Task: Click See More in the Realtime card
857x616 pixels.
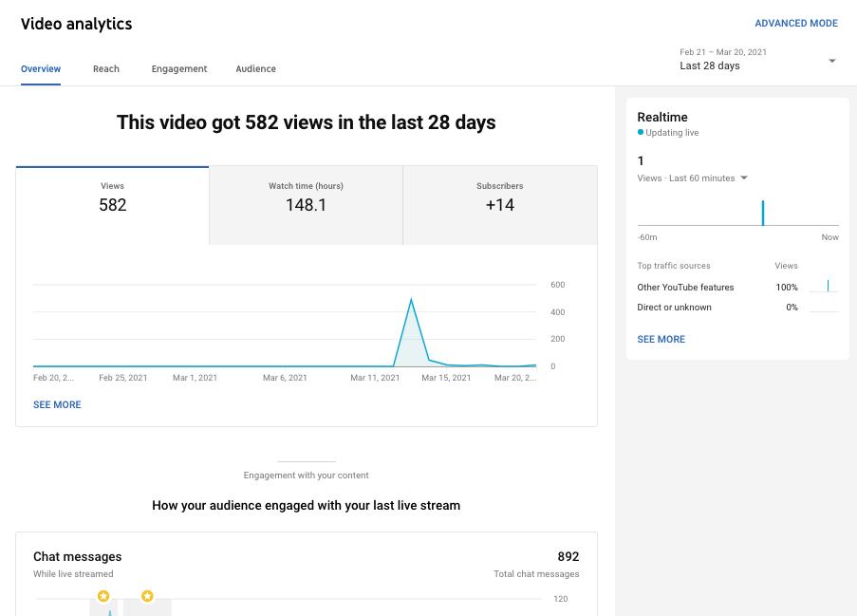Action: (661, 339)
